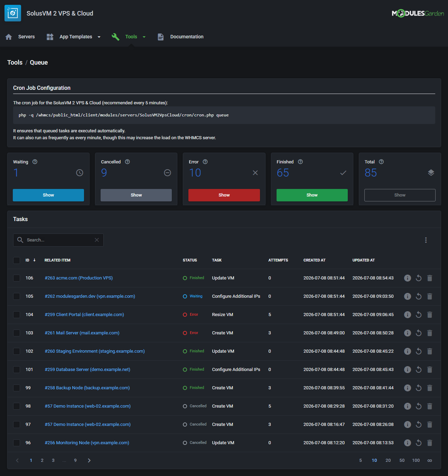This screenshot has height=476, width=448.
Task: Jump to page 9
Action: 75,460
